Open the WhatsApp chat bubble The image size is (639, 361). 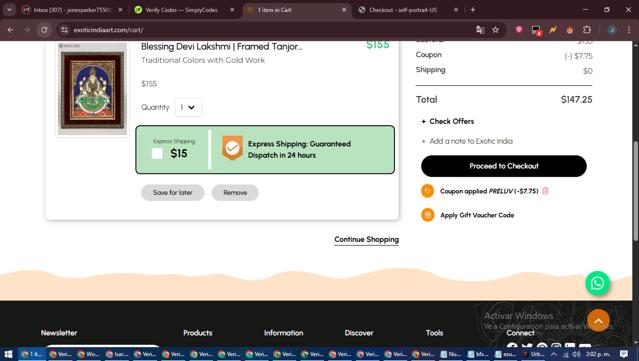click(x=597, y=283)
